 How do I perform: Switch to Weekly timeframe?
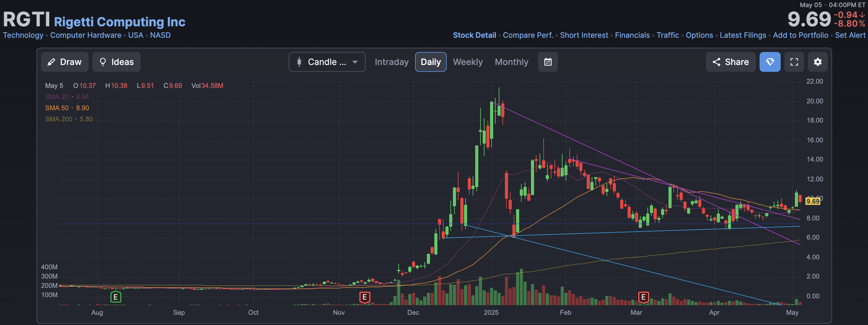pyautogui.click(x=468, y=62)
